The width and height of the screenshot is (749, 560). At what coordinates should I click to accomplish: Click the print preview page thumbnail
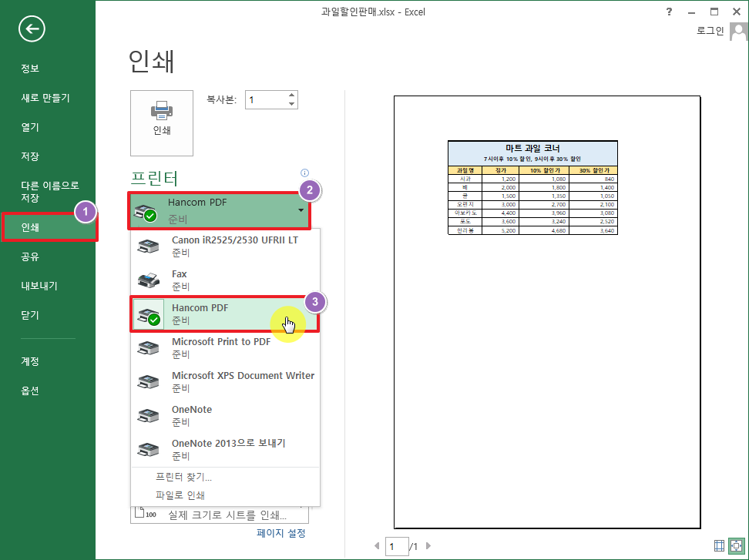547,312
